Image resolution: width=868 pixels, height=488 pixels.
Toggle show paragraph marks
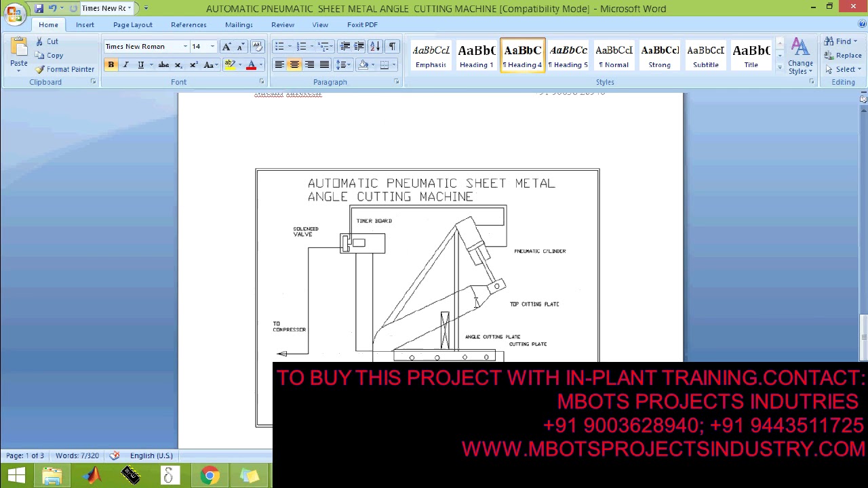coord(392,47)
